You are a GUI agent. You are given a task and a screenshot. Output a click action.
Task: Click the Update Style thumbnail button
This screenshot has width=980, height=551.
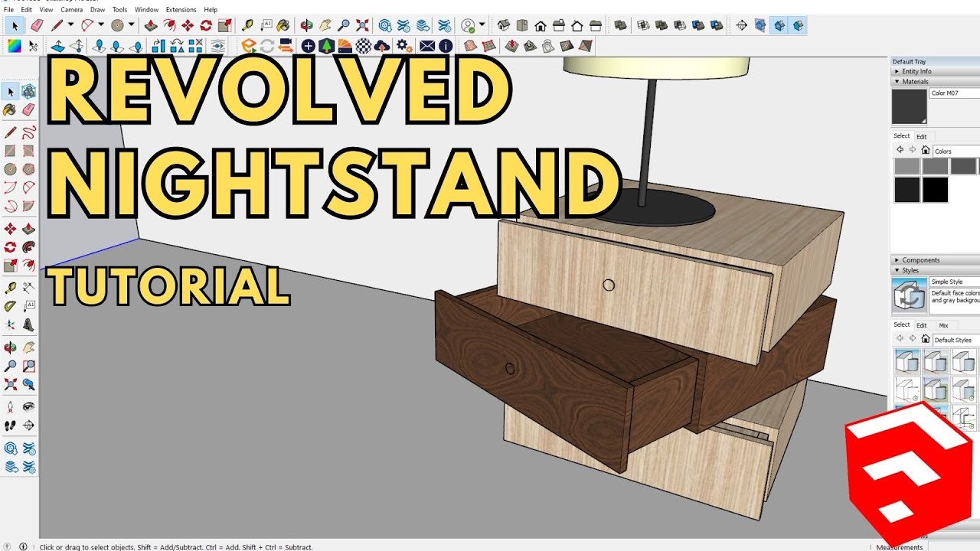pyautogui.click(x=909, y=295)
